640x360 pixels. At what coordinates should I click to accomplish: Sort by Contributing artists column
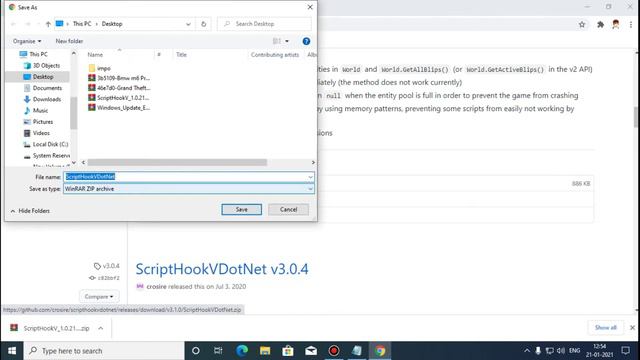tap(275, 55)
